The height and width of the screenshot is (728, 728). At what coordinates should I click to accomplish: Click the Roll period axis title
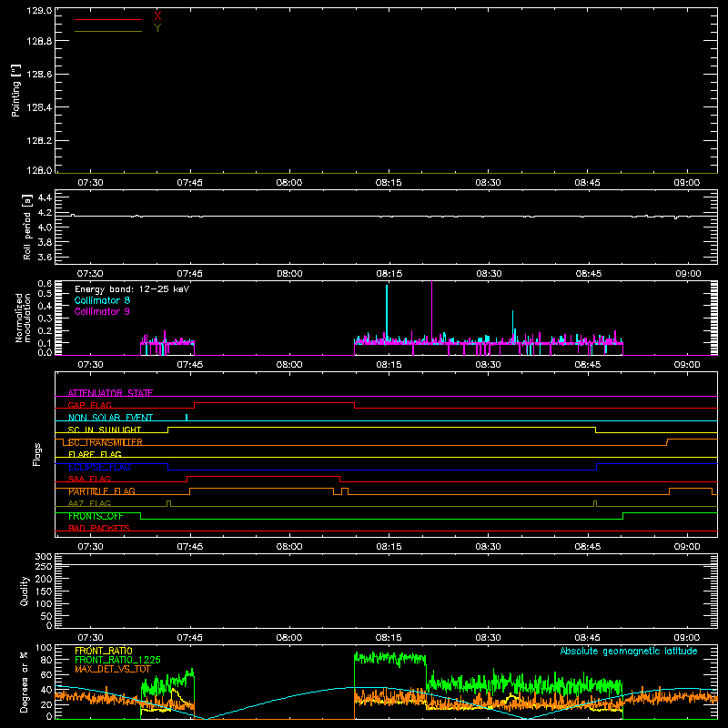27,227
